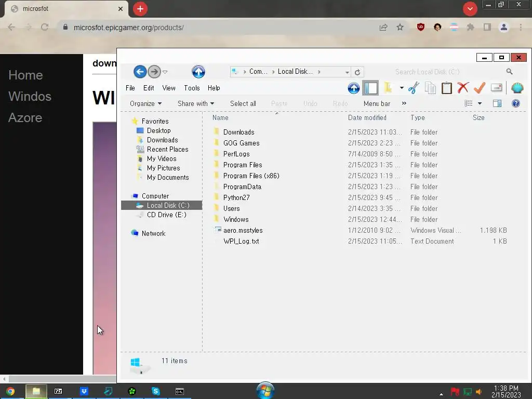Click the teal shell icon in the toolbar
Image resolution: width=532 pixels, height=399 pixels.
(517, 88)
